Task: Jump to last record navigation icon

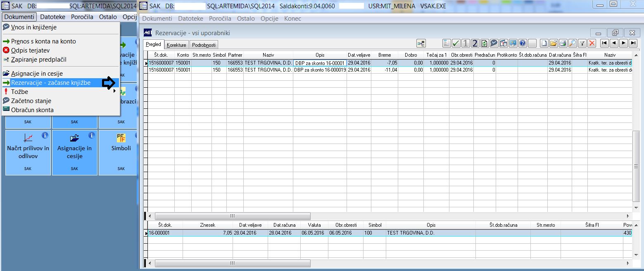Action: tap(633, 43)
